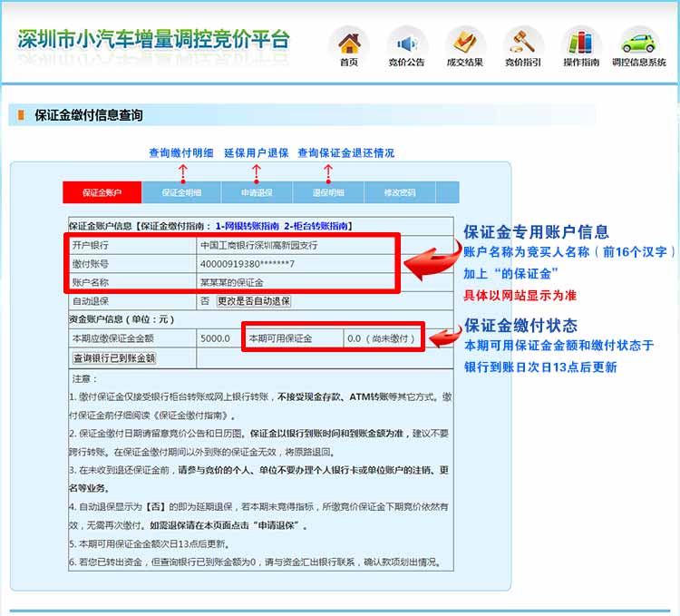Click the 查询保证金退还情况 label

[x=345, y=152]
